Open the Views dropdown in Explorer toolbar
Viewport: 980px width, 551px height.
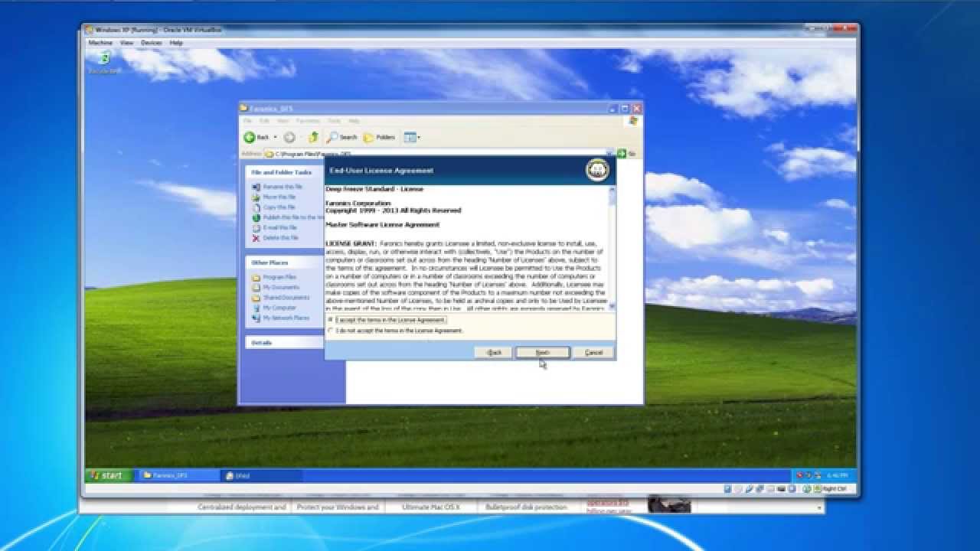point(412,138)
